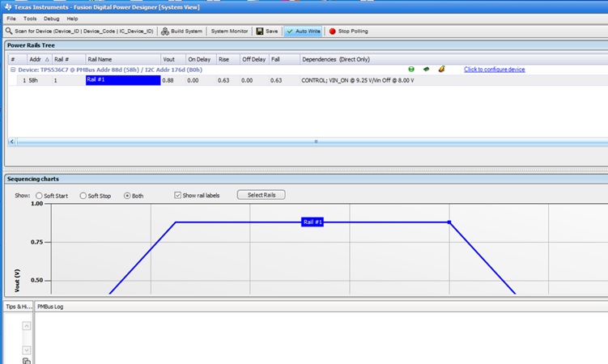Collapse the TPS536C7 device tree node
Screen dimensions: 608x364
click(12, 70)
